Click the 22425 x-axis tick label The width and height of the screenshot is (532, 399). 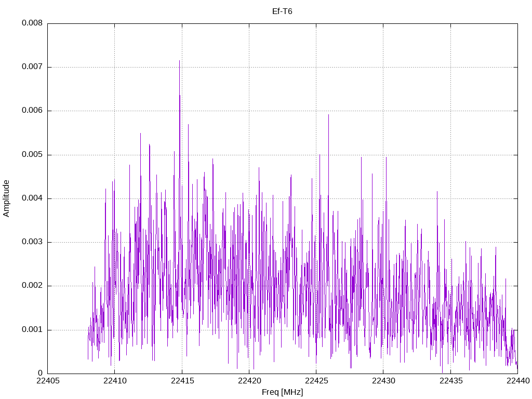[316, 381]
